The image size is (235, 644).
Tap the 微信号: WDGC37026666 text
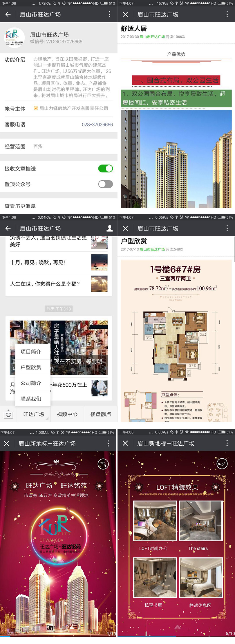pos(56,42)
